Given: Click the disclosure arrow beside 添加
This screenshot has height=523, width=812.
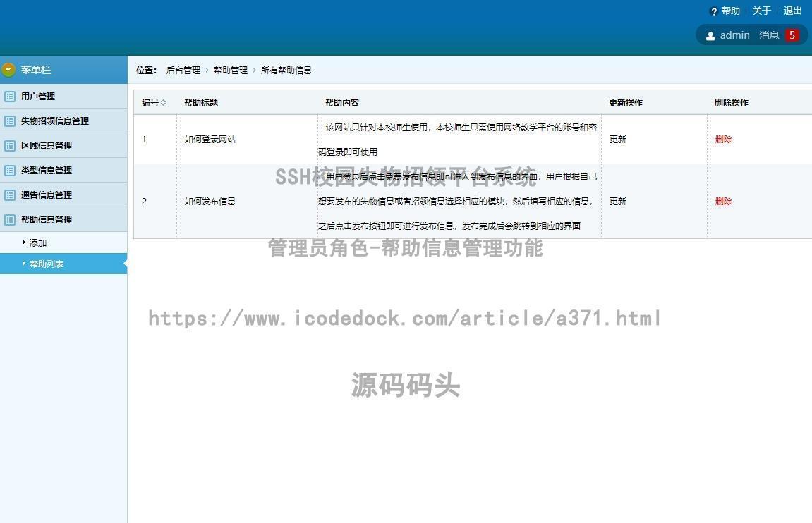Looking at the screenshot, I should pyautogui.click(x=23, y=242).
